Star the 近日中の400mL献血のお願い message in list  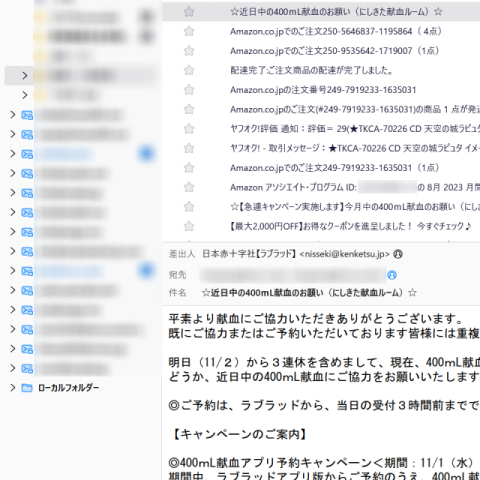[189, 12]
